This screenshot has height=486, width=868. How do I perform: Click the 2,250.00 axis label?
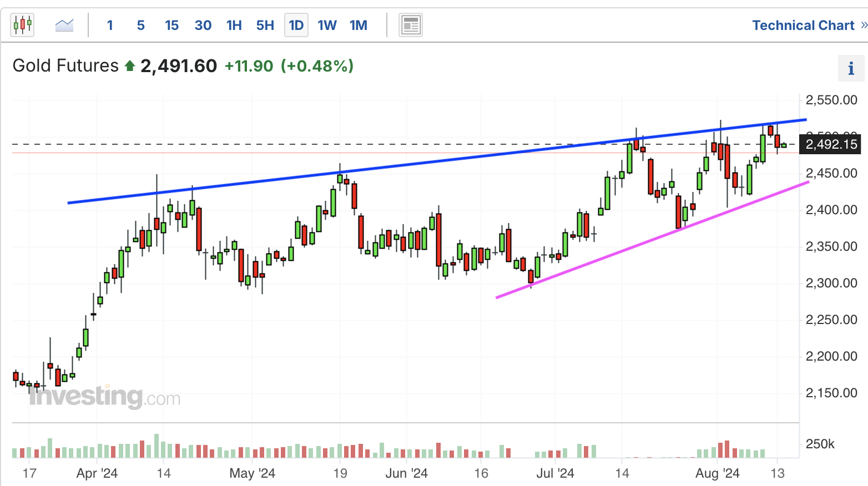(x=831, y=320)
